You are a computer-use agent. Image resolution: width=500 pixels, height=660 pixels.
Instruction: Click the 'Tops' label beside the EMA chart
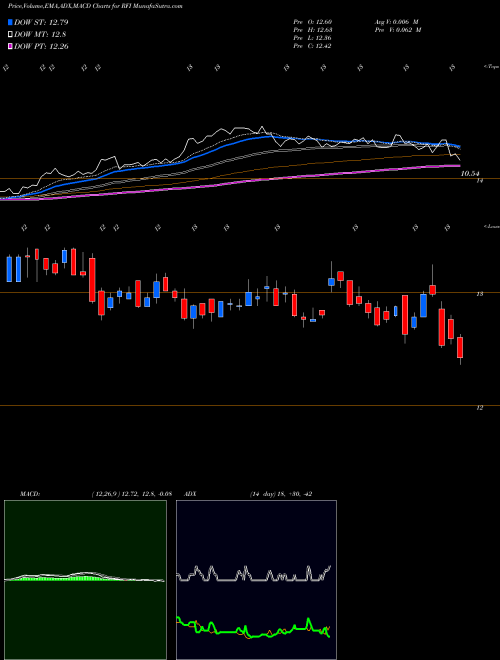(x=492, y=67)
